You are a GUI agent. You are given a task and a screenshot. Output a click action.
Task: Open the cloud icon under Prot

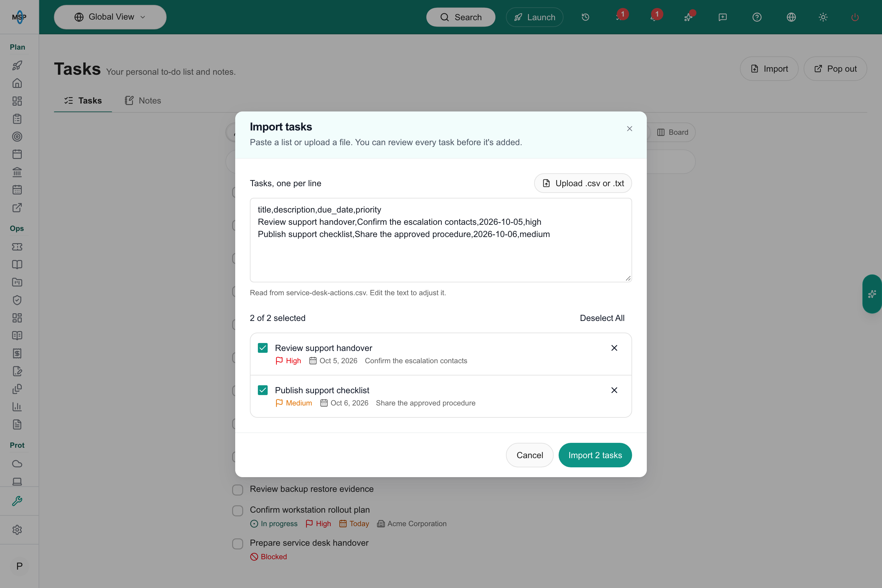[x=17, y=464]
